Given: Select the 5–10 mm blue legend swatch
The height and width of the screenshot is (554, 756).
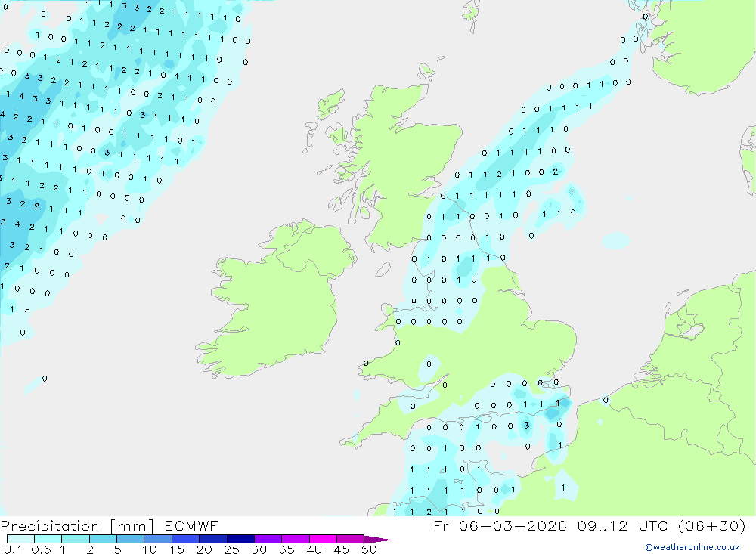Looking at the screenshot, I should click(131, 539).
